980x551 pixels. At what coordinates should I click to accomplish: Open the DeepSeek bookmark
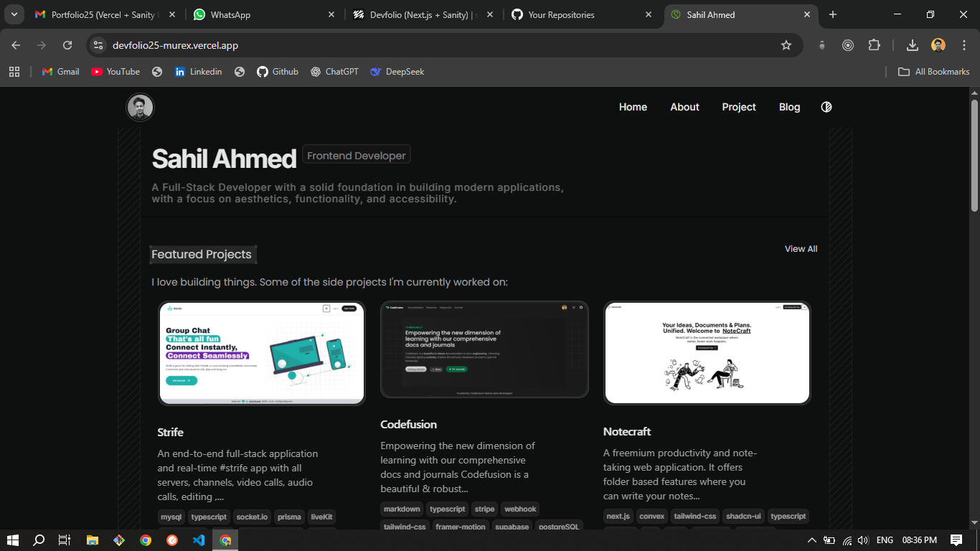397,72
